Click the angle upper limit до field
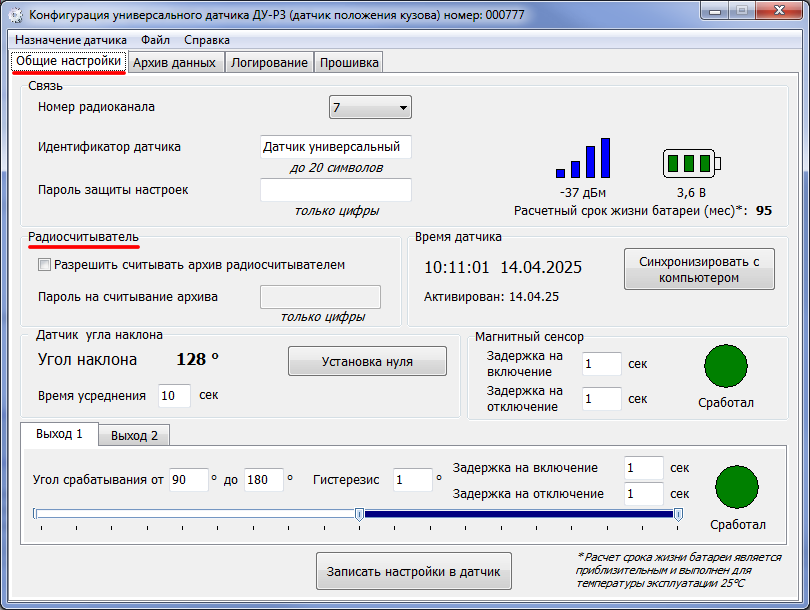Viewport: 810px width, 610px height. 264,480
